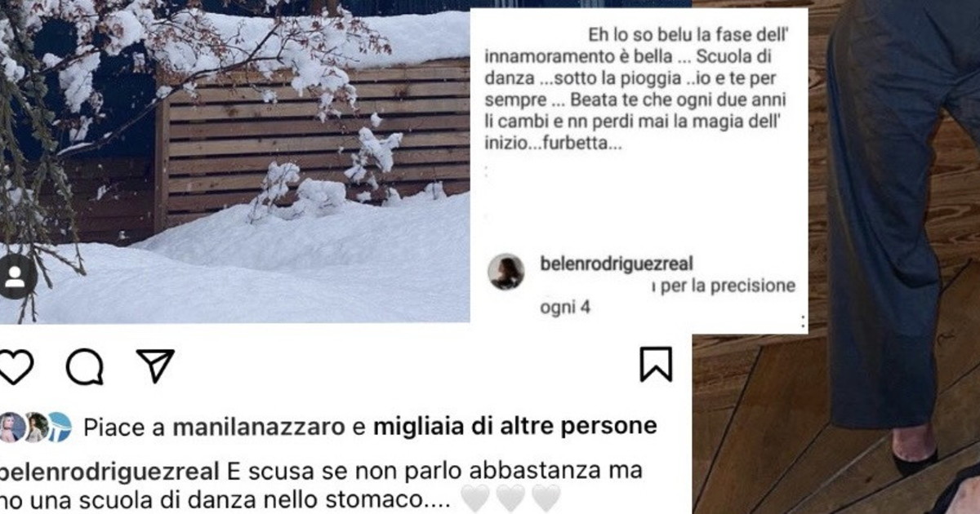This screenshot has height=514, width=980.
Task: Click the black shoe in right photo
Action: pos(914,462)
